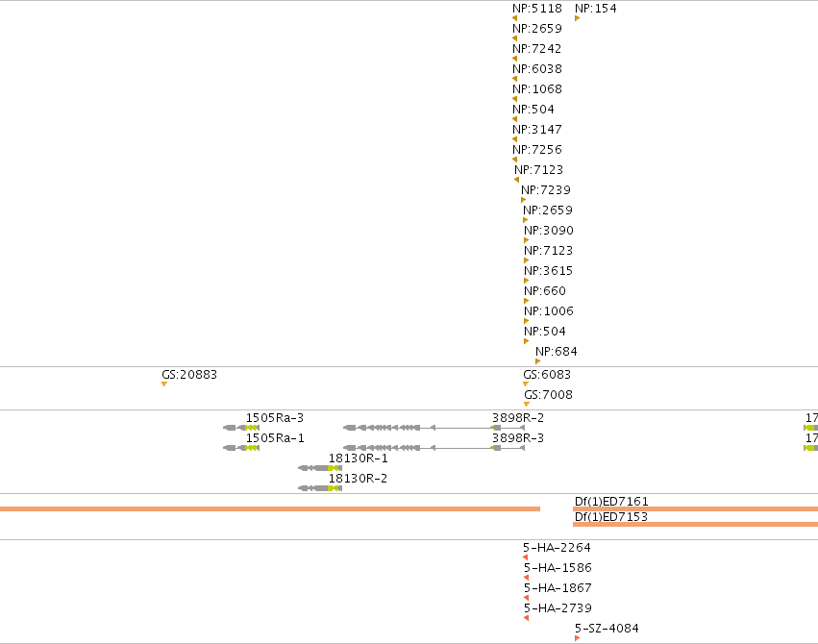Click the NP:6038 label

point(536,69)
